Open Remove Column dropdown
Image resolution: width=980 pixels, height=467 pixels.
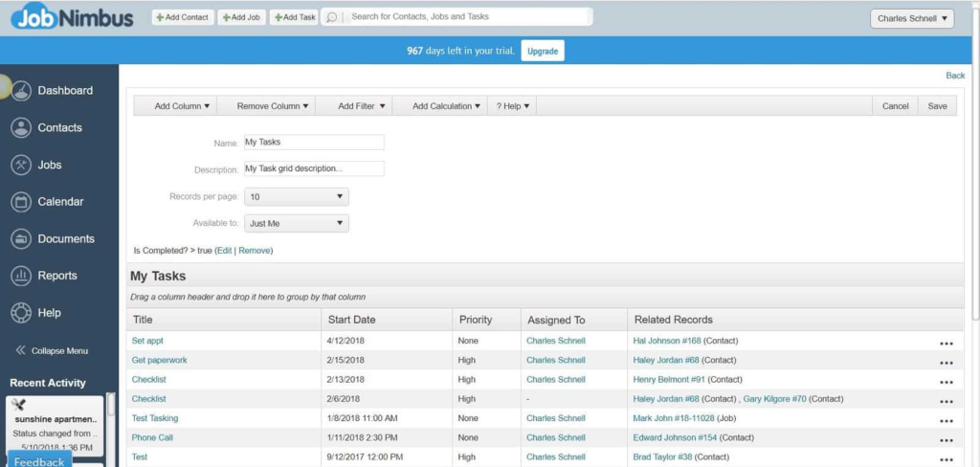coord(273,106)
